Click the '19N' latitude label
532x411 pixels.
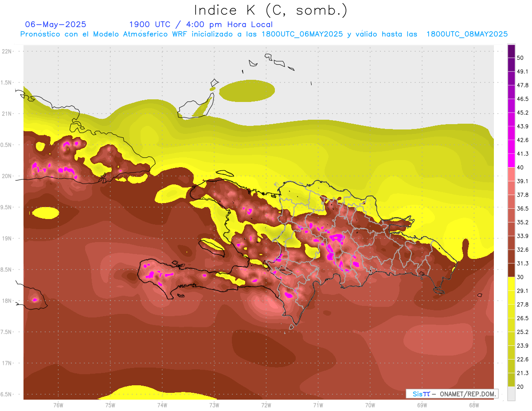8,239
